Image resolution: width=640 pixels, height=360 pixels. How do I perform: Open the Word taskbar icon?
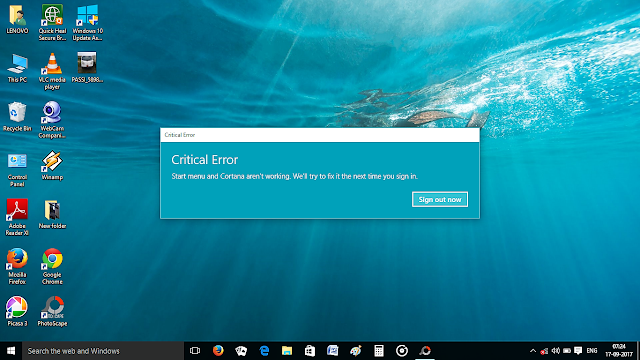pyautogui.click(x=333, y=351)
